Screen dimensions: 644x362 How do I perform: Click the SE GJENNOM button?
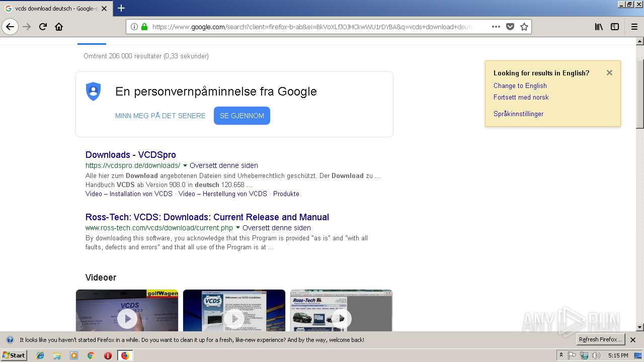pyautogui.click(x=242, y=116)
